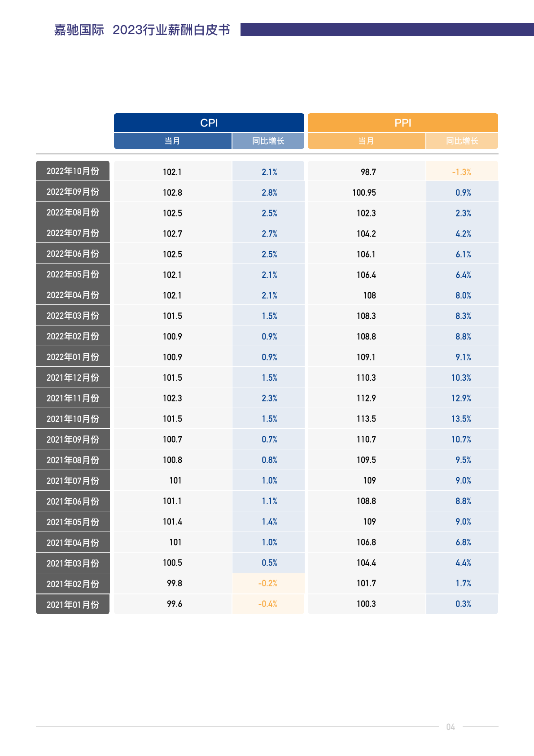Screen dimensions: 534x756
Task: Click the 嘉驰国际 2023行业薪酬白皮书 title
Action: pos(142,30)
